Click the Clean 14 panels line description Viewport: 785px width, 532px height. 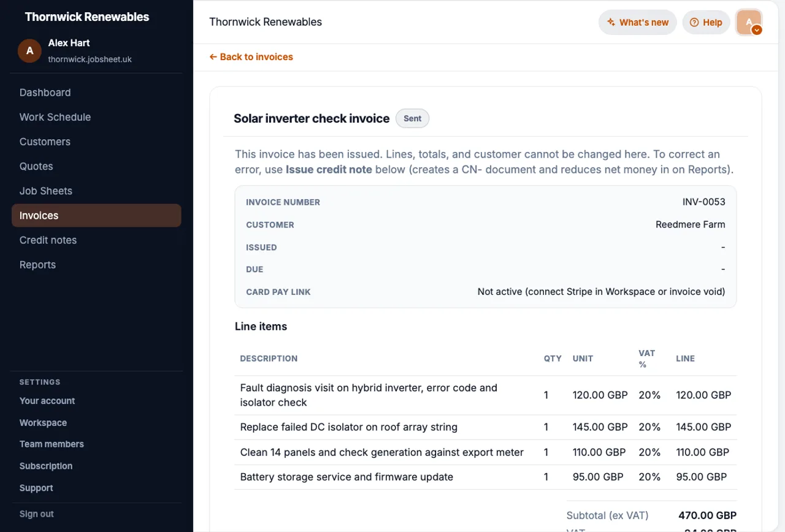[x=382, y=452]
